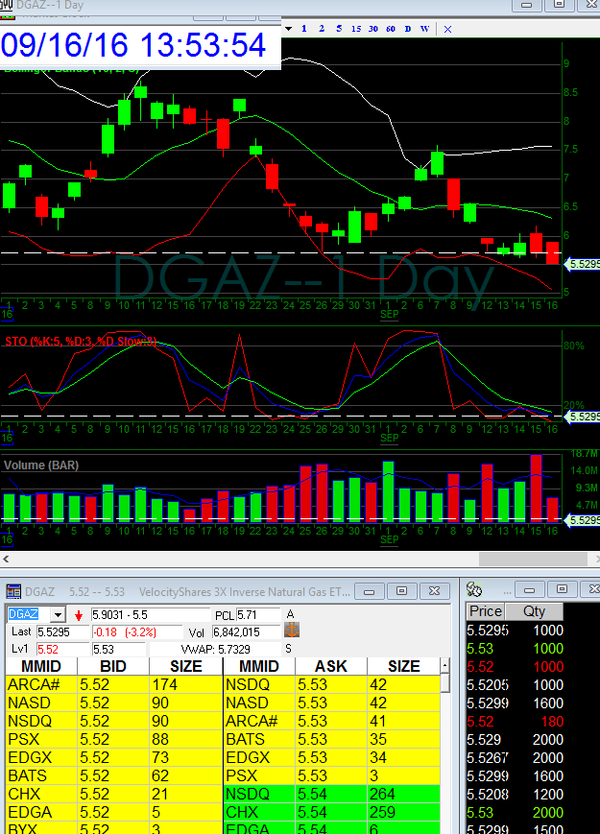Switch chart to Daily (D) interval
Image resolution: width=600 pixels, height=834 pixels.
click(x=407, y=29)
